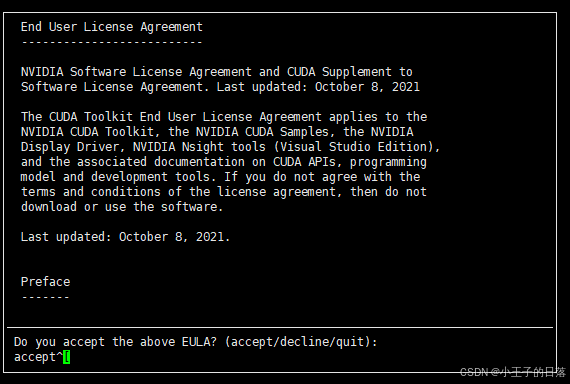Viewport: 570px width, 384px height.
Task: Select the 'Do you accept the above EULA?' prompt
Action: 115,342
